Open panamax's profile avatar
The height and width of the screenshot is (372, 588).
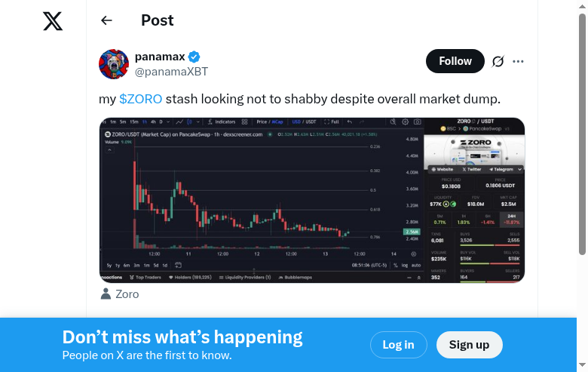pyautogui.click(x=114, y=64)
